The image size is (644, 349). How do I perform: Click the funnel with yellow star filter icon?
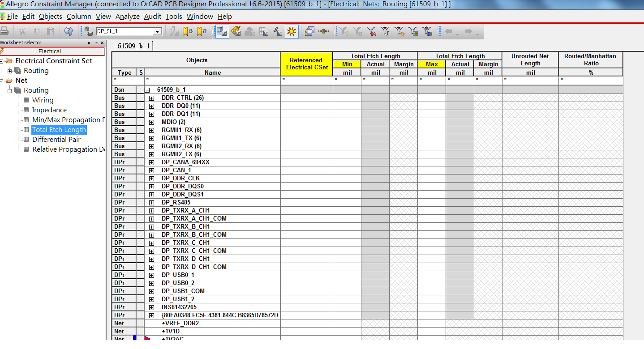[x=399, y=31]
